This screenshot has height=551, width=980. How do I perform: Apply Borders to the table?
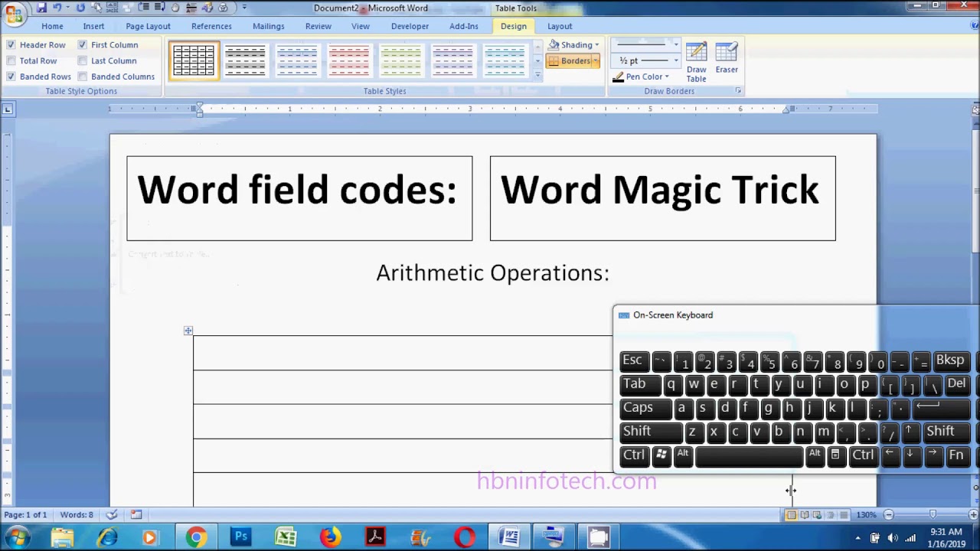pyautogui.click(x=569, y=61)
